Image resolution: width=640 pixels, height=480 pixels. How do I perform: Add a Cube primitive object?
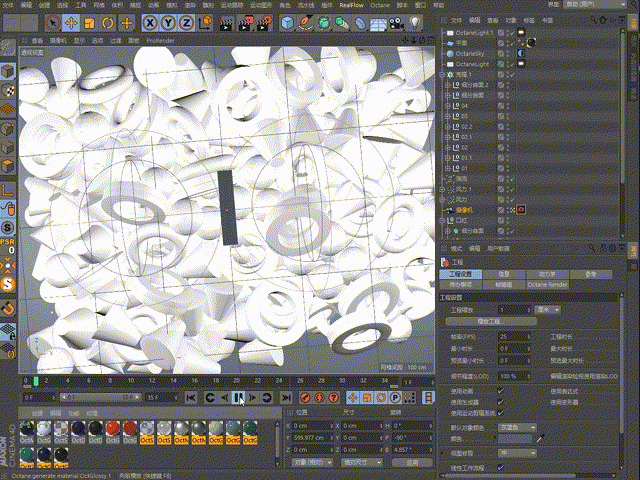[288, 23]
